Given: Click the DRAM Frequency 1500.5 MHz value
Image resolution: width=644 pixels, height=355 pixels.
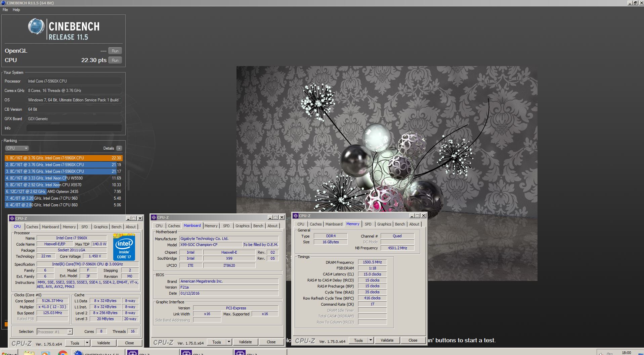Looking at the screenshot, I should tap(372, 262).
